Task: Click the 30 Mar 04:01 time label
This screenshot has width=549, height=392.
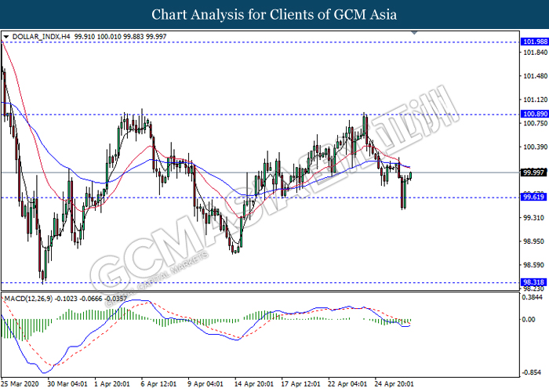Action: (67, 384)
